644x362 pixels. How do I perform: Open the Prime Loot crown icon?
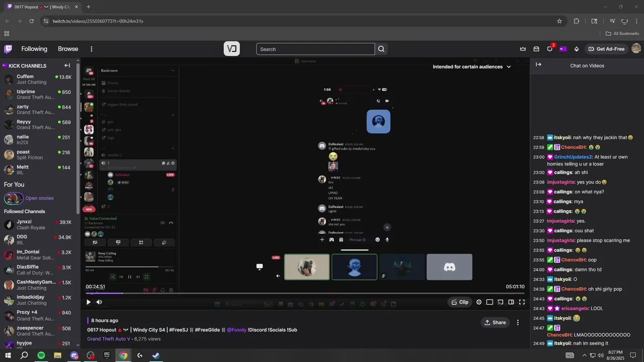click(x=523, y=49)
